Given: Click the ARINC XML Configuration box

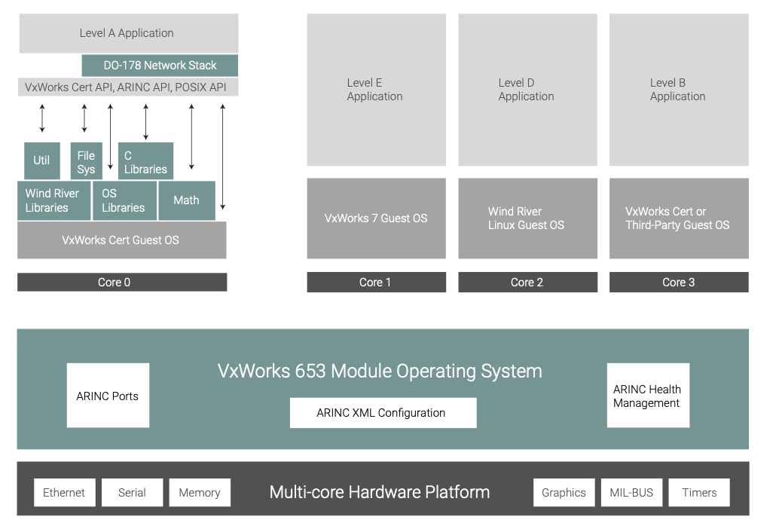Looking at the screenshot, I should coord(383,413).
